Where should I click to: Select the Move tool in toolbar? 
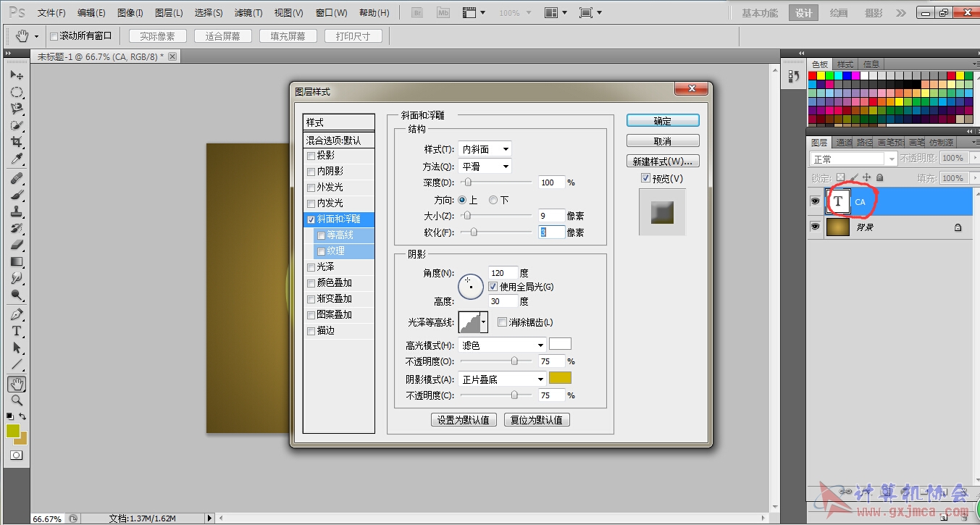17,75
